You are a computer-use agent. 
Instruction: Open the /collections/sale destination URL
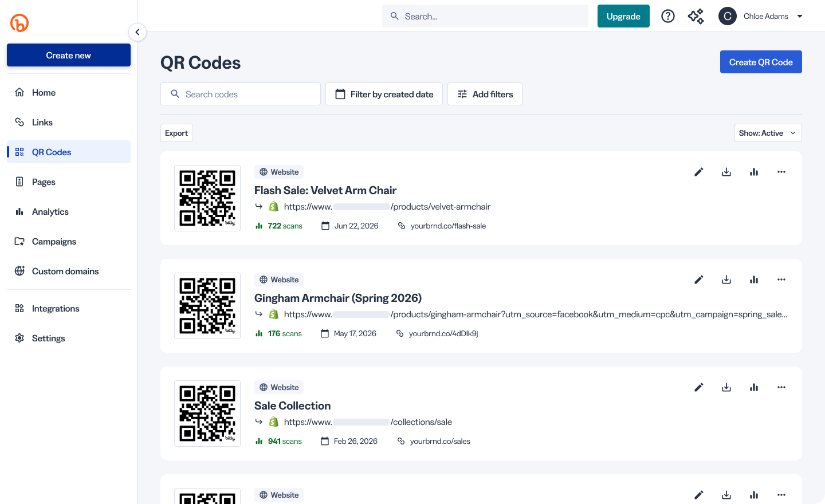368,422
